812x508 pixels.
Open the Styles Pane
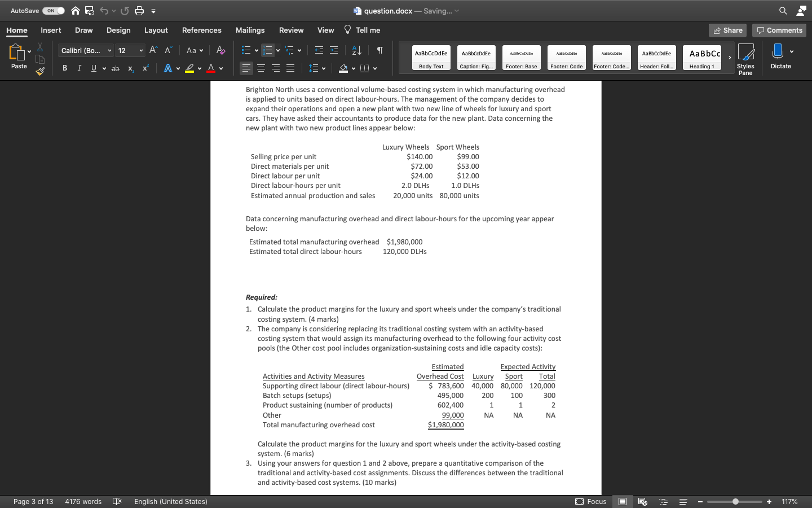coord(745,56)
